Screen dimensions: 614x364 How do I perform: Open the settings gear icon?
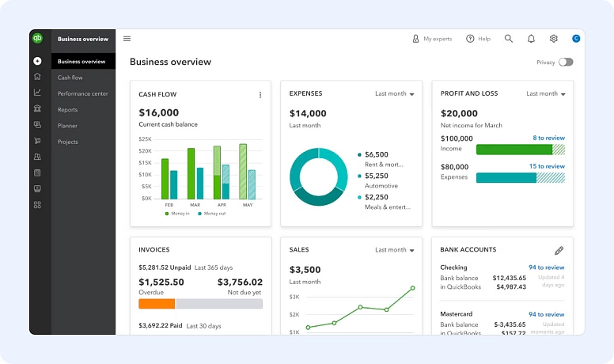(554, 39)
